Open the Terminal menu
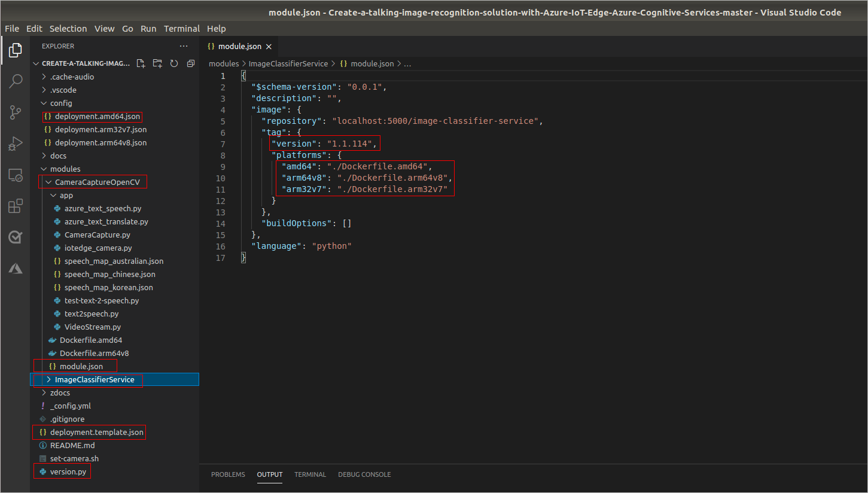The width and height of the screenshot is (868, 493). (x=182, y=29)
